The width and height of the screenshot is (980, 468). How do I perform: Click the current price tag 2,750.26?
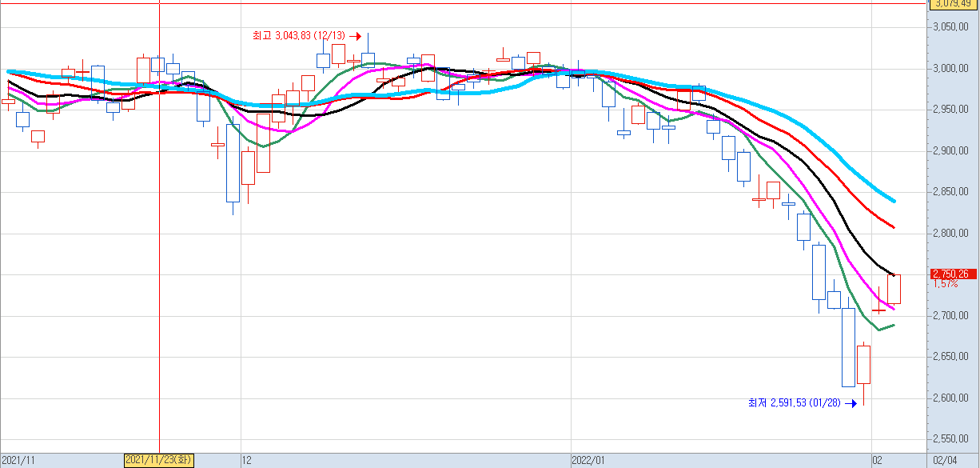click(951, 274)
